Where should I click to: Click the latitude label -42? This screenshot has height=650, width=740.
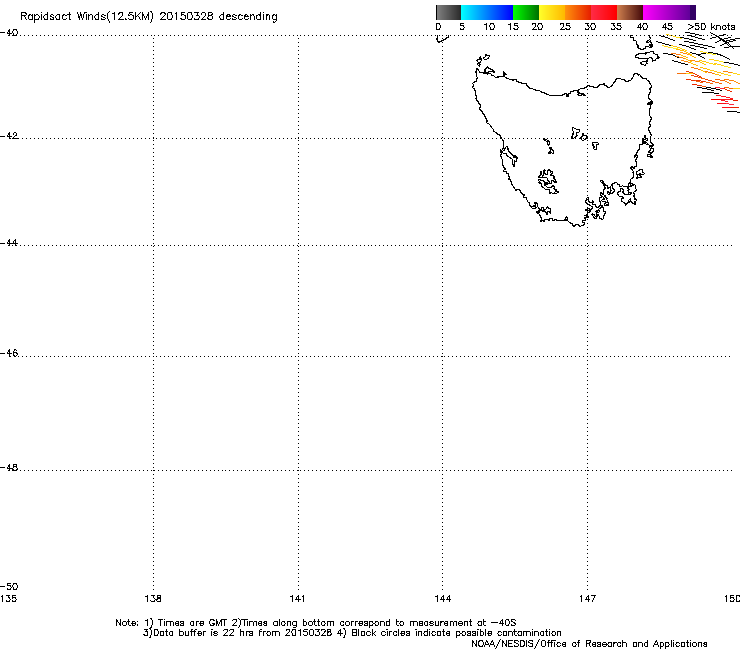tap(9, 136)
